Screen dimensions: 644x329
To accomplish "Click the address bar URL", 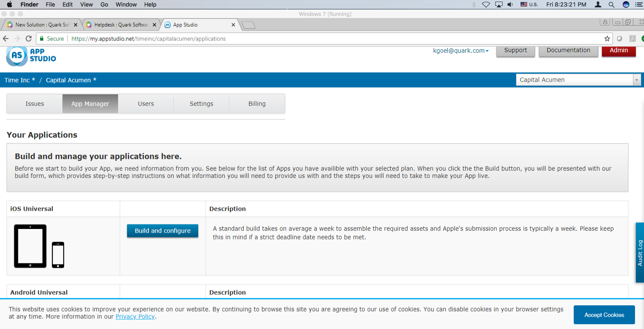I will point(149,39).
